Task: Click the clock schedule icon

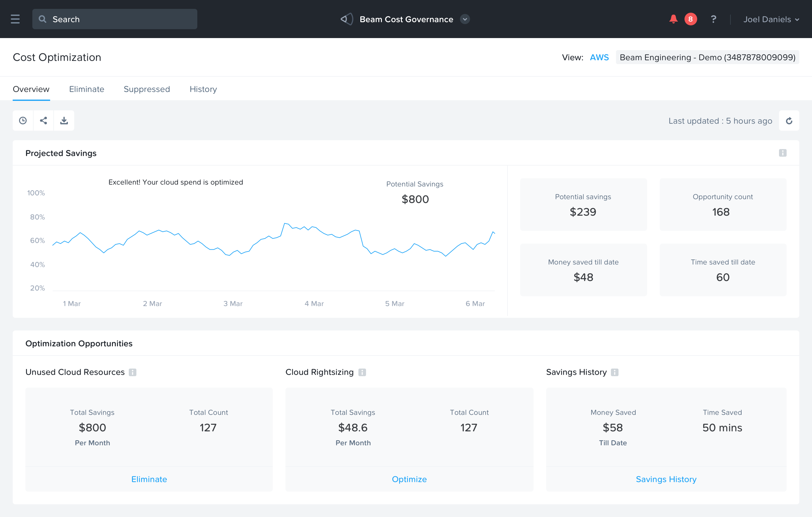Action: [x=23, y=121]
